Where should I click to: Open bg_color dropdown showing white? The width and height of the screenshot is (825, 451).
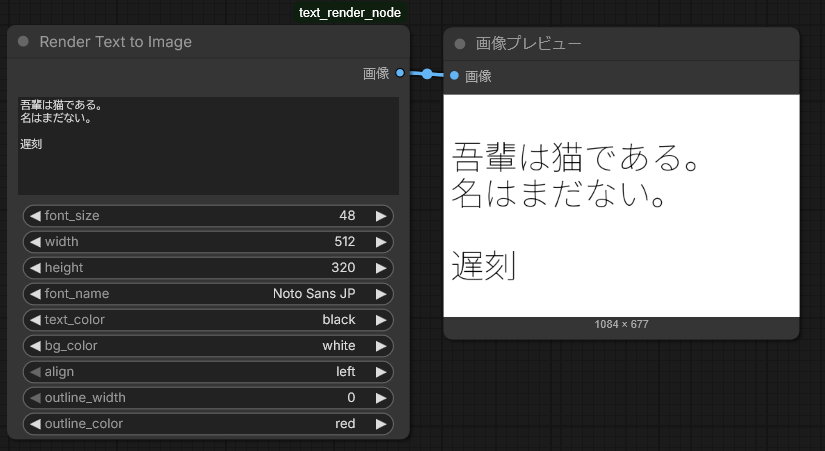[x=208, y=346]
